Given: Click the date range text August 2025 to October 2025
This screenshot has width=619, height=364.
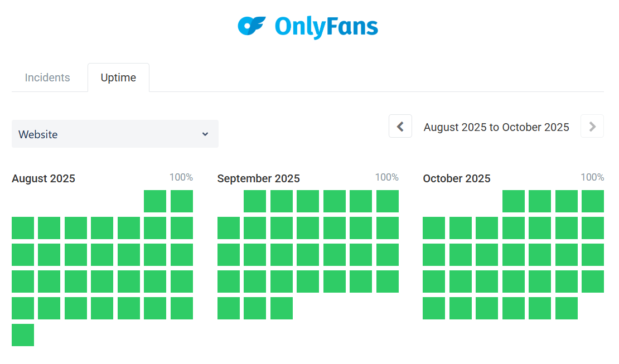Looking at the screenshot, I should coord(496,127).
